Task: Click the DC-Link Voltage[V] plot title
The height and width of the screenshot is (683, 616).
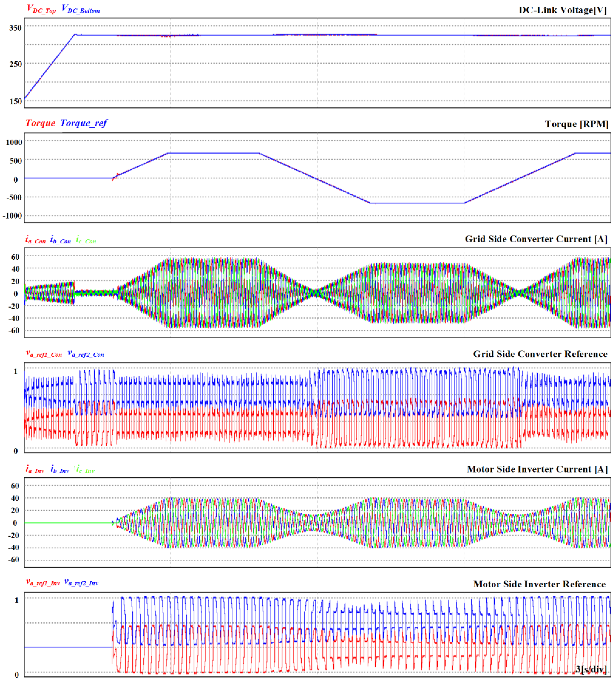Action: tap(563, 10)
